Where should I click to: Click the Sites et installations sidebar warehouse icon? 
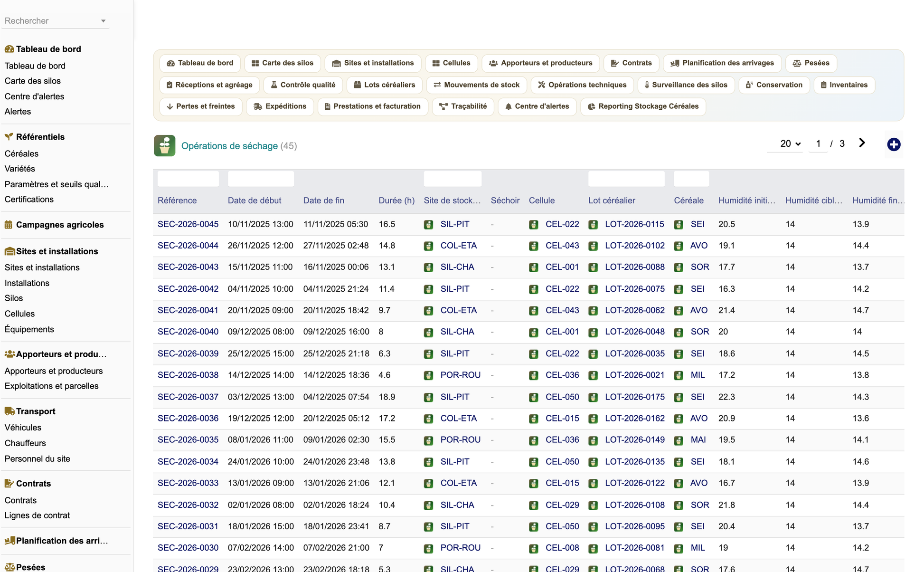(9, 251)
